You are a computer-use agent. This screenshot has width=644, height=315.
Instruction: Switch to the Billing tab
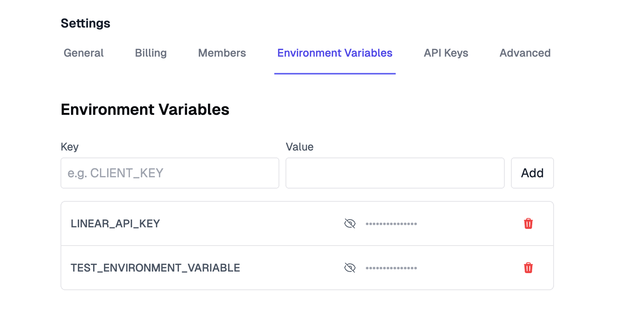click(x=151, y=53)
